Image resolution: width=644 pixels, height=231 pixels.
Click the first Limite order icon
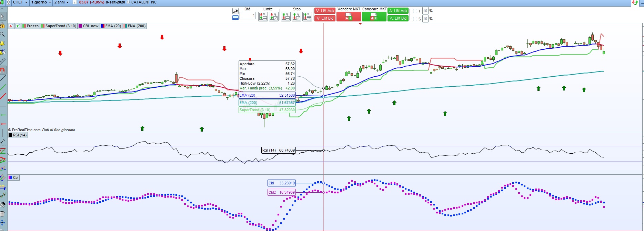click(263, 16)
